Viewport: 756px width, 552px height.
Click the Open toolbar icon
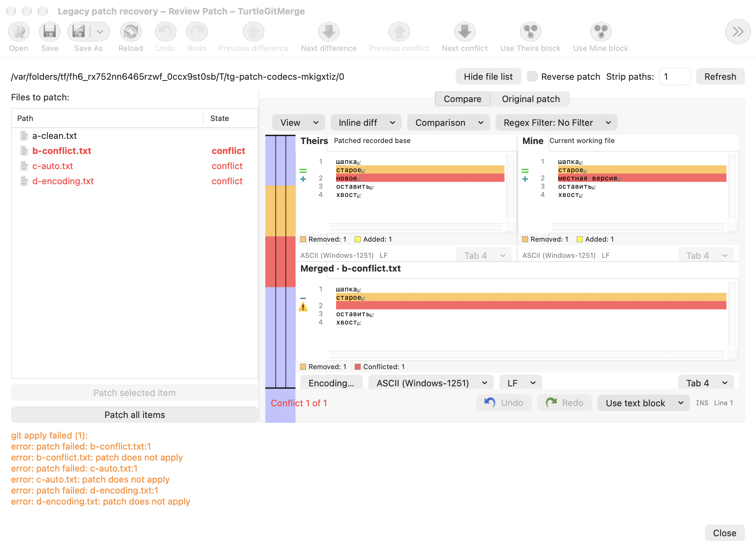19,32
